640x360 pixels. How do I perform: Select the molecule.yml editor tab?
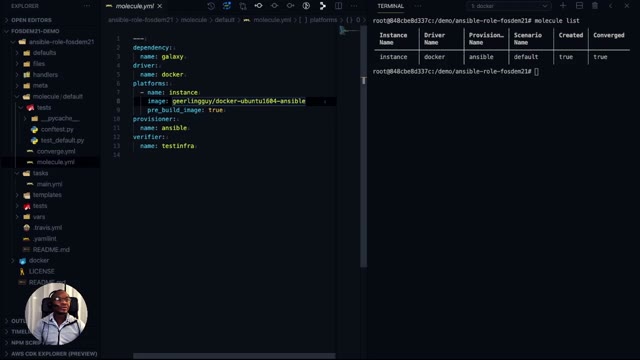pyautogui.click(x=134, y=6)
